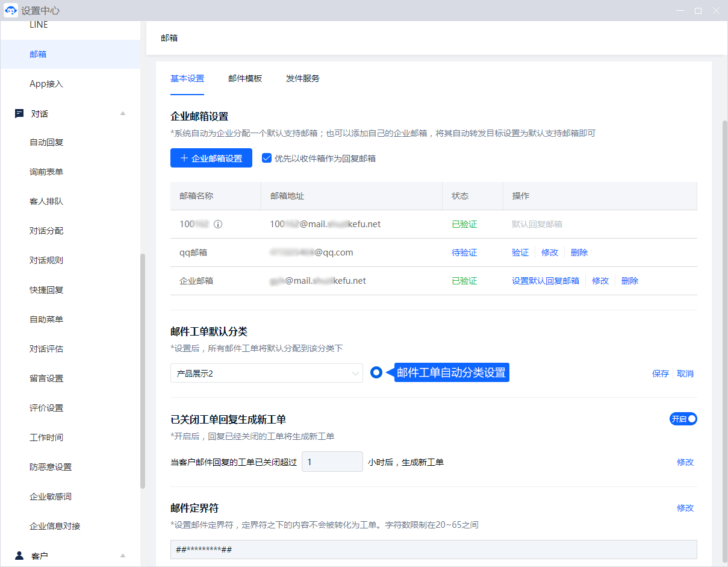This screenshot has width=728, height=567.
Task: Toggle 优先以收件箱作为回复邮箱 checkbox
Action: pyautogui.click(x=267, y=158)
